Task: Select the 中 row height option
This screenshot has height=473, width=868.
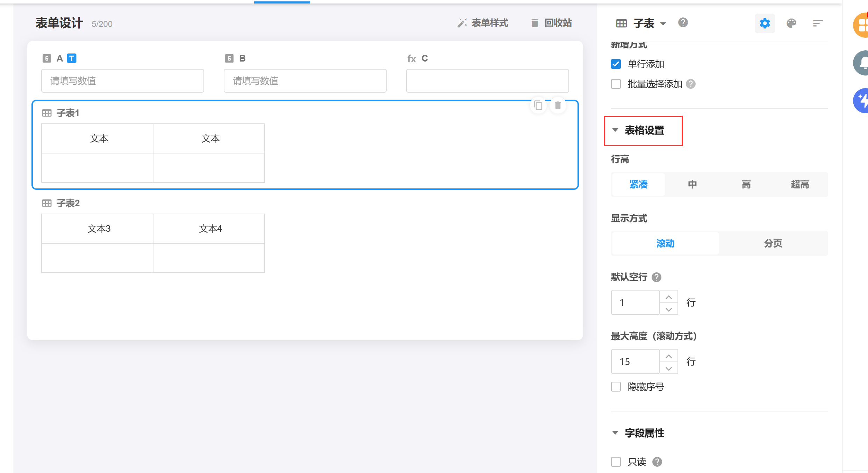Action: (692, 184)
